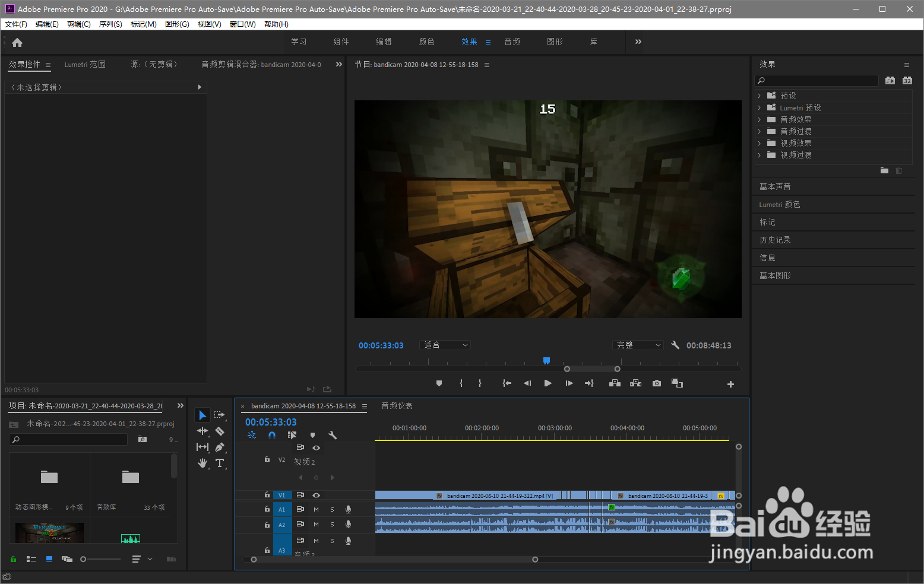924x584 pixels.
Task: Toggle snap in timeline
Action: point(272,435)
